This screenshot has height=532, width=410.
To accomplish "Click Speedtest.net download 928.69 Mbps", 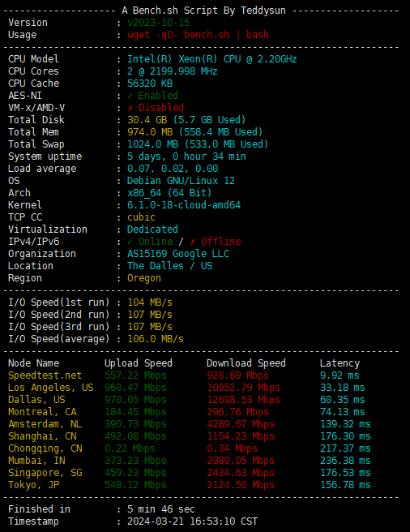I will tap(237, 375).
